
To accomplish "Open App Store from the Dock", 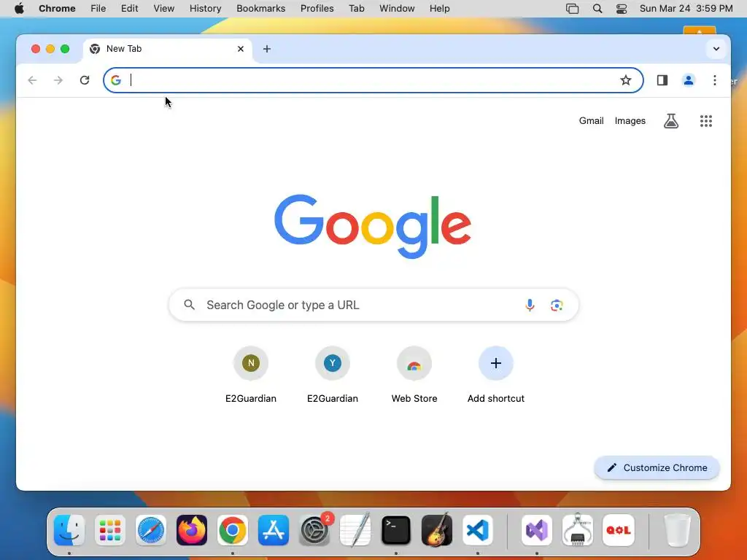I will point(274,530).
